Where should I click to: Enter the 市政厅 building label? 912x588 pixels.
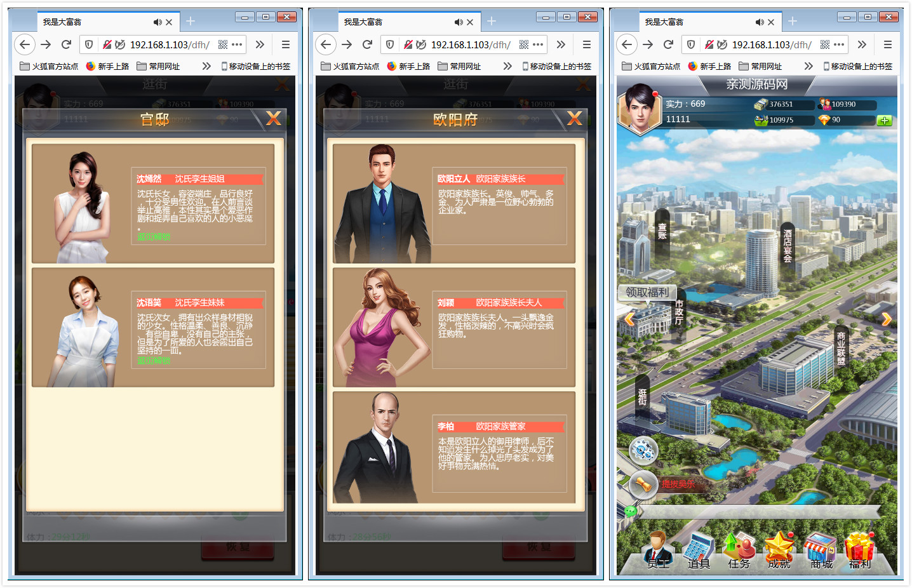[x=679, y=312]
